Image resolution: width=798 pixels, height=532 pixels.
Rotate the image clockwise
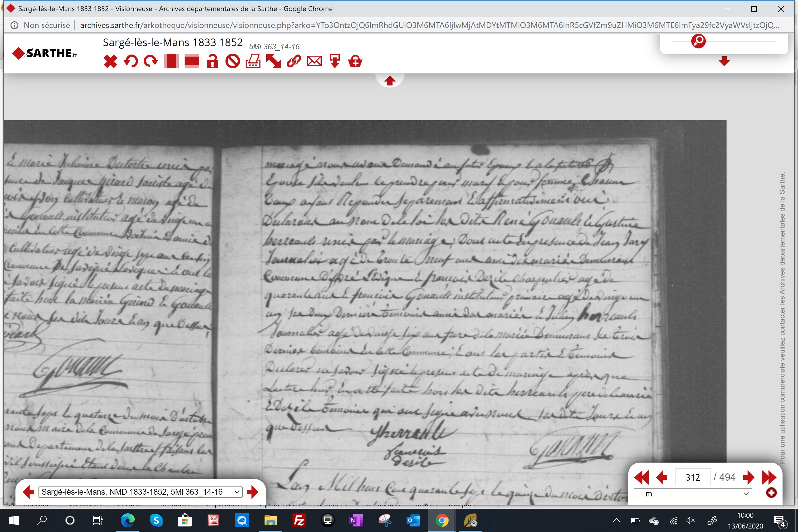click(151, 62)
